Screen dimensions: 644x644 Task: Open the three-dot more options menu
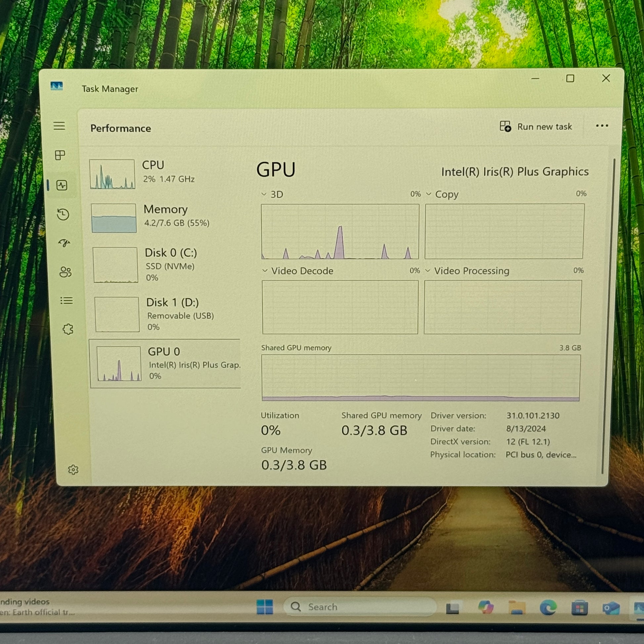pyautogui.click(x=602, y=126)
